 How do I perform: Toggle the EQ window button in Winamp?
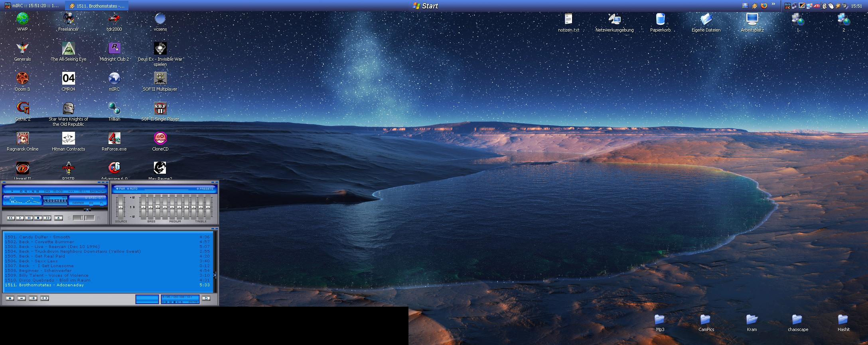(91, 203)
